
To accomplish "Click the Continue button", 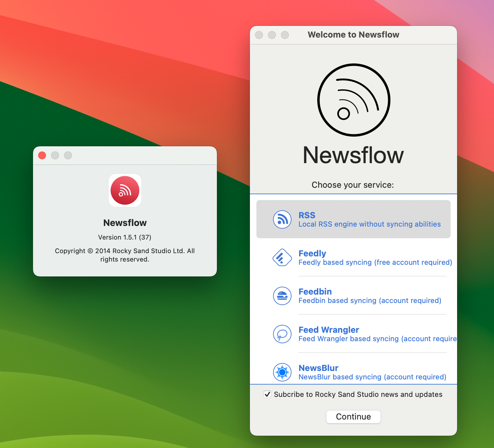I will coord(354,417).
